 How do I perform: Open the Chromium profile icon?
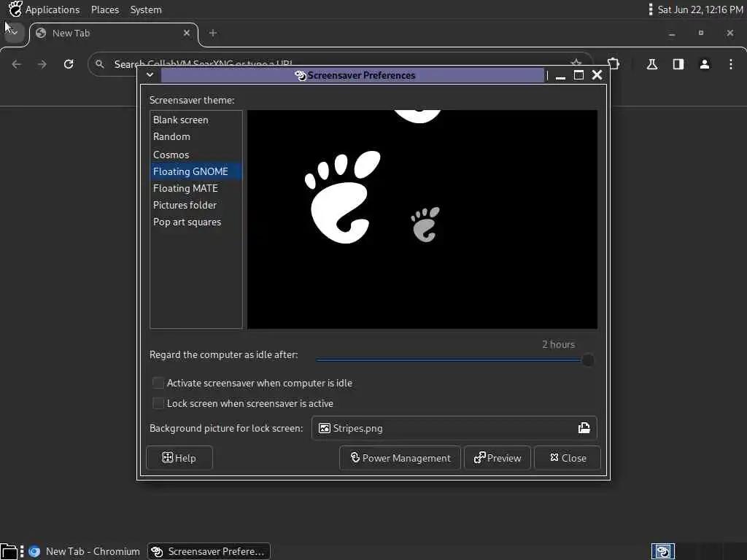[705, 64]
